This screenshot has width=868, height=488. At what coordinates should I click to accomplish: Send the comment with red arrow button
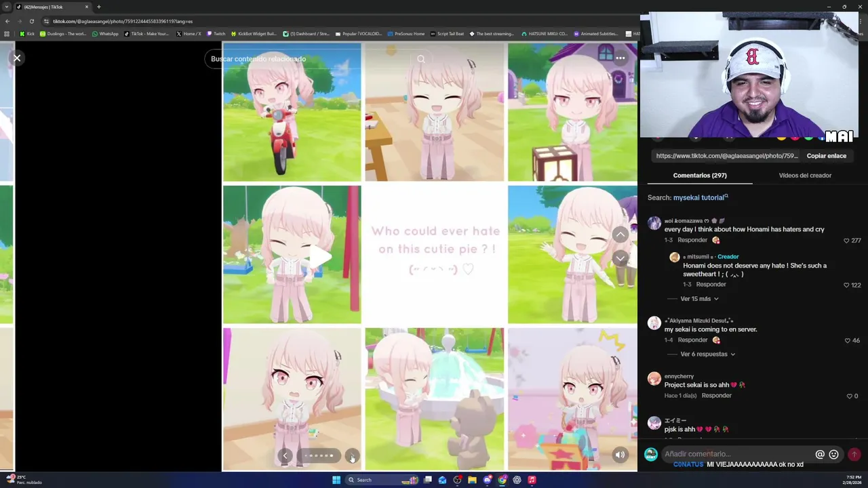click(854, 454)
